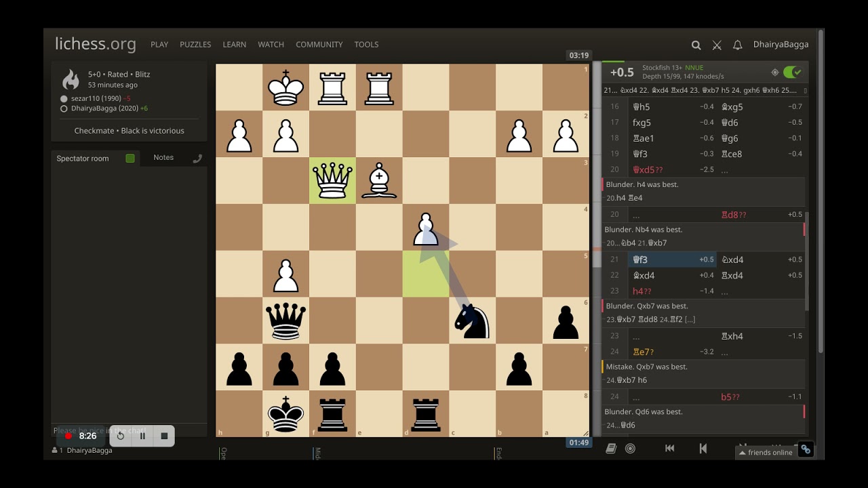Open the practice with computer target icon
The width and height of the screenshot is (868, 488).
click(x=630, y=448)
